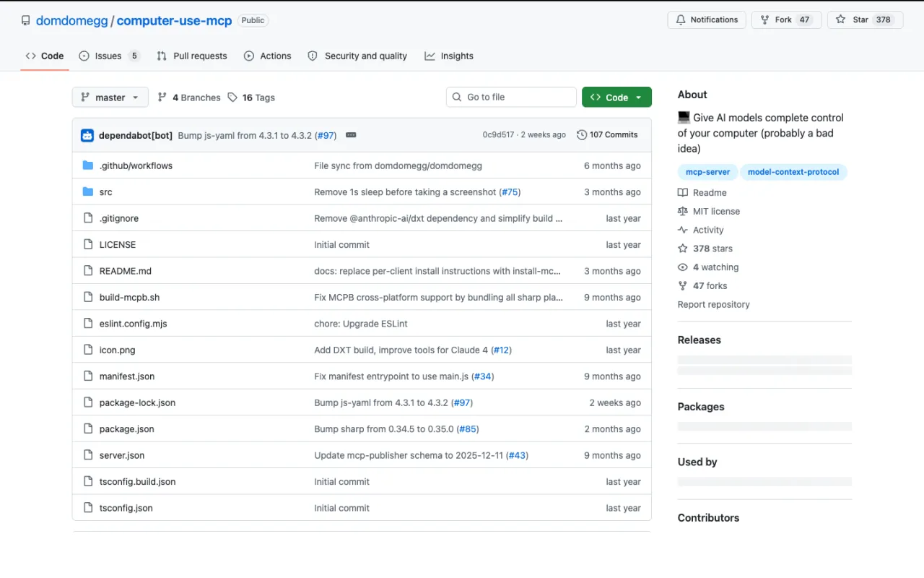Click the file icon next to LICENSE
This screenshot has height=578, width=924.
coord(88,244)
